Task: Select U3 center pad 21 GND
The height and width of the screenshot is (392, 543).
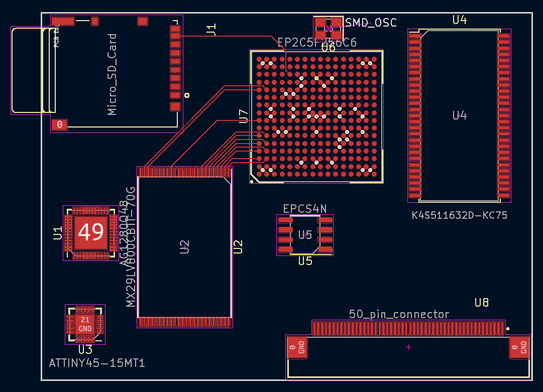Action: coord(85,324)
